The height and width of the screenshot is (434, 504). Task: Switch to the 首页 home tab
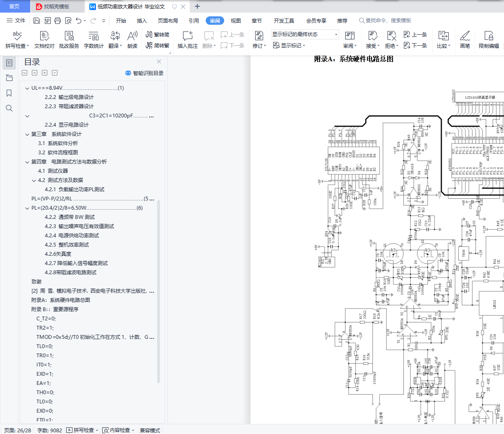point(15,6)
